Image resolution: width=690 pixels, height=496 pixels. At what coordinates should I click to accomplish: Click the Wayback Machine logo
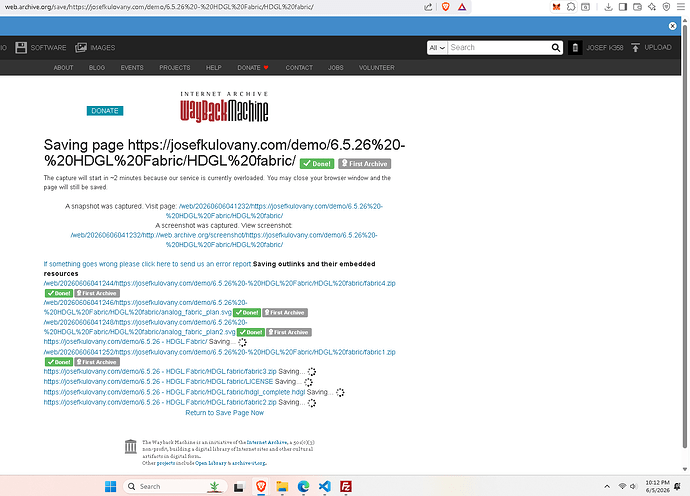(x=224, y=107)
